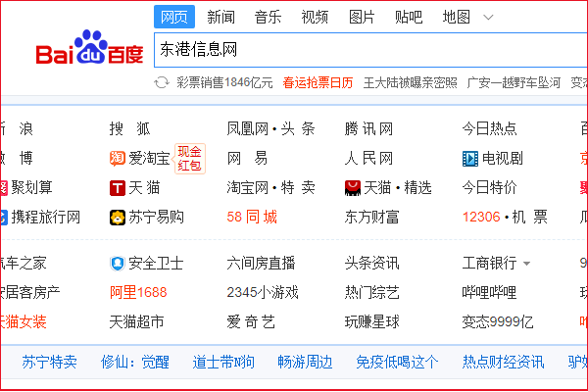Expand the 工商银行 dropdown arrow
The width and height of the screenshot is (588, 392).
[526, 264]
